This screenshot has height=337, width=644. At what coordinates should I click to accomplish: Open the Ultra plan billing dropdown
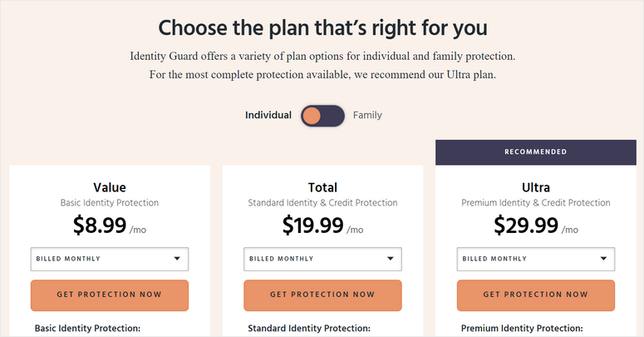(536, 259)
